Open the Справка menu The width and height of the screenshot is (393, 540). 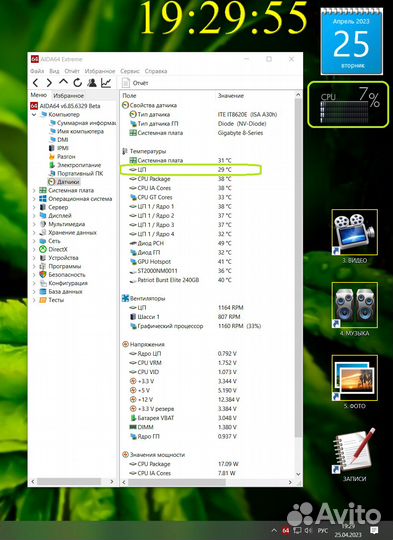[156, 71]
